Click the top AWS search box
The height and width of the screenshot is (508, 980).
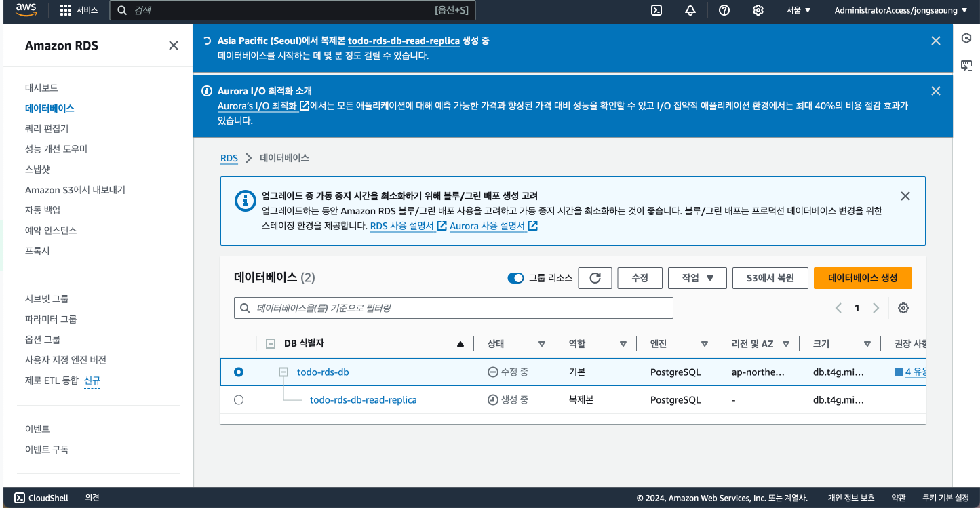click(x=293, y=10)
